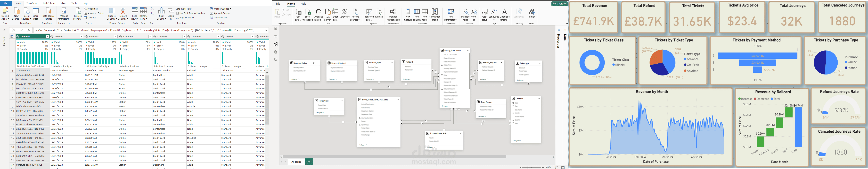Click Close & Apply in Power Query
Image resolution: width=868 pixels, height=169 pixels.
click(x=5, y=13)
